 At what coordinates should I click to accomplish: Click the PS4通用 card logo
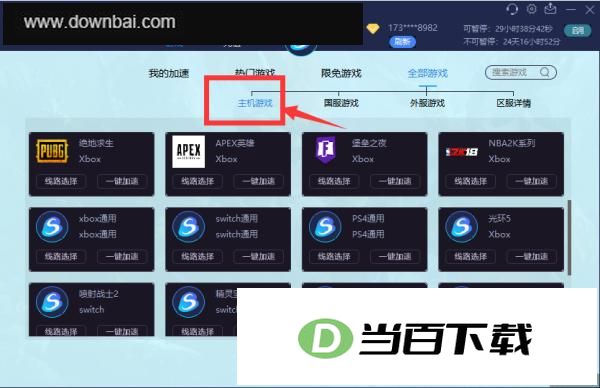325,227
